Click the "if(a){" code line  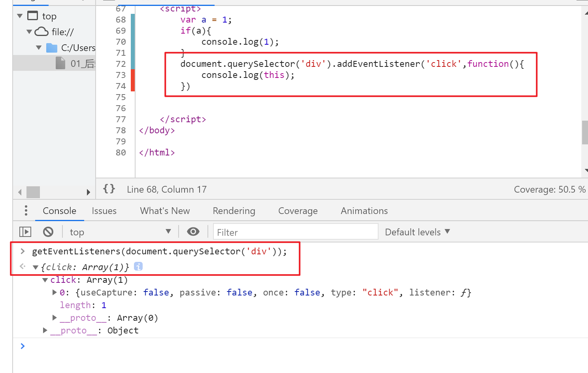pyautogui.click(x=196, y=30)
